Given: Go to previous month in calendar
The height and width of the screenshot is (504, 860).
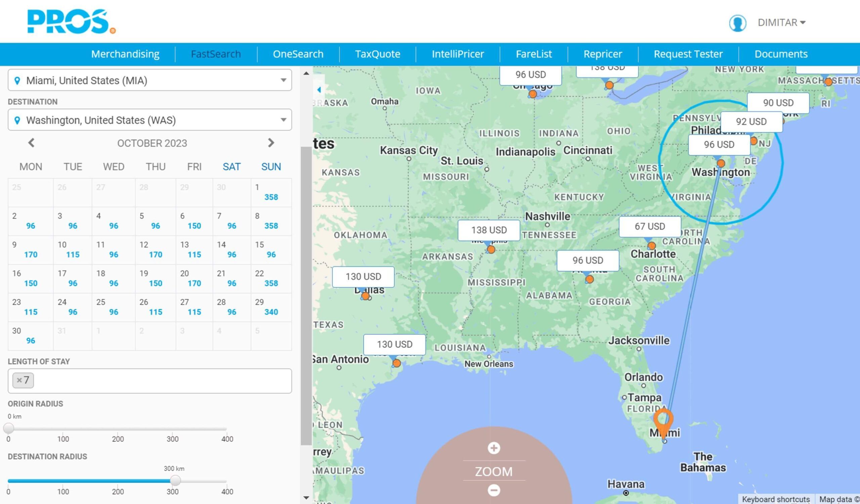Looking at the screenshot, I should (x=31, y=143).
